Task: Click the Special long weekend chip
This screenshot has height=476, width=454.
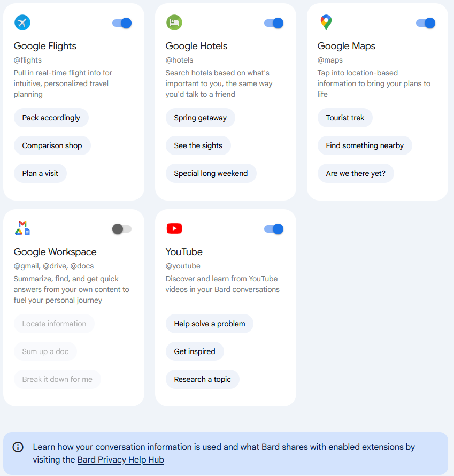Action: coord(211,173)
